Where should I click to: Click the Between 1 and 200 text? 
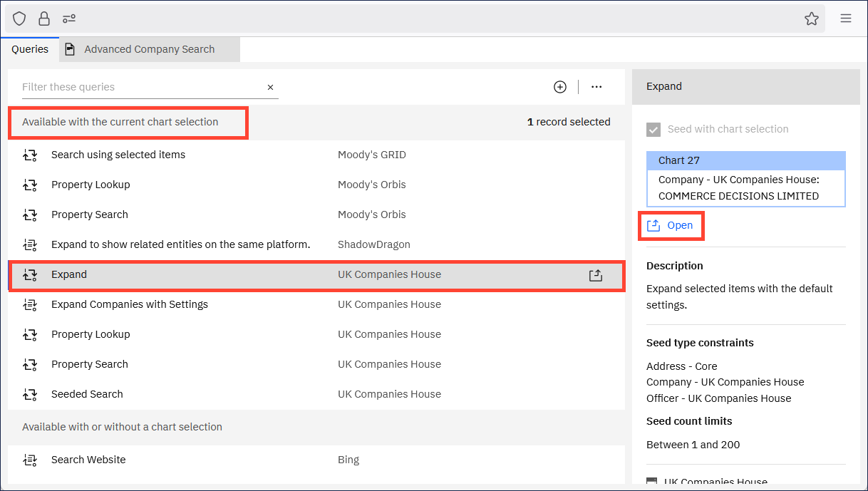coord(693,445)
